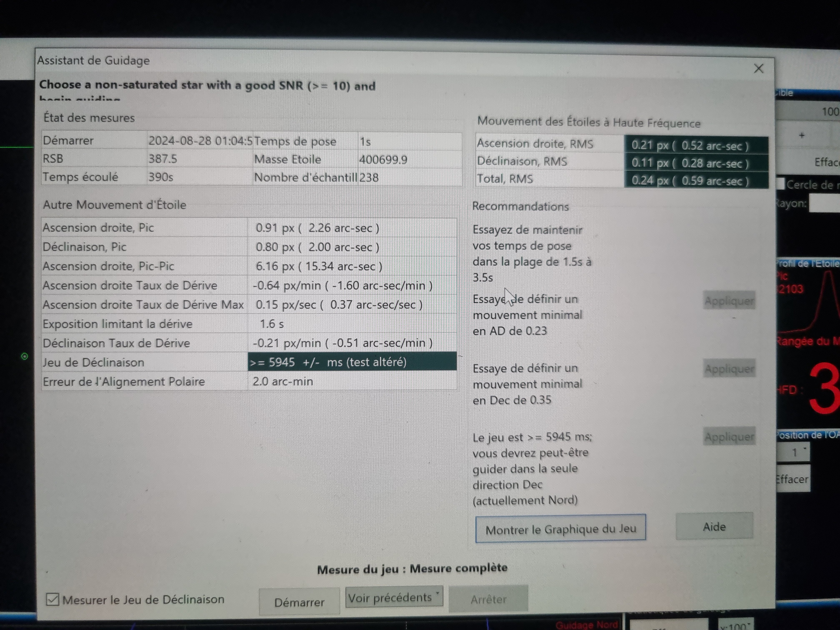Click the green guide star marker circle
Viewport: 840px width, 630px height.
point(25,356)
